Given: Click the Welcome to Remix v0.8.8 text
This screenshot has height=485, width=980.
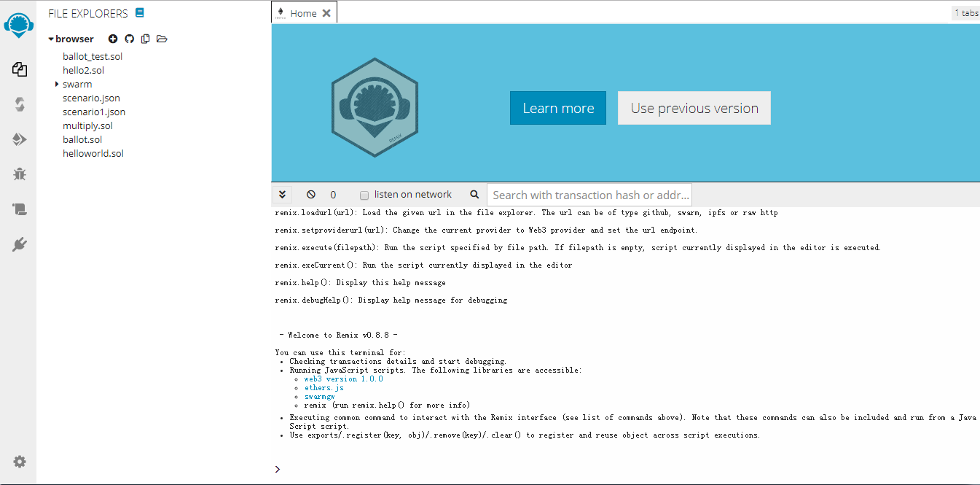Looking at the screenshot, I should point(339,335).
